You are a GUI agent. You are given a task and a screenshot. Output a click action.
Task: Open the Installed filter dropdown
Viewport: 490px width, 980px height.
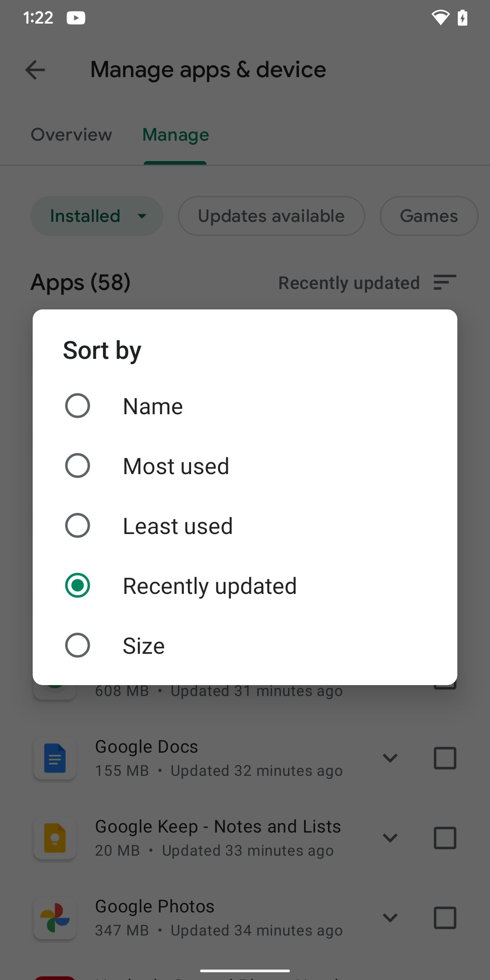96,216
